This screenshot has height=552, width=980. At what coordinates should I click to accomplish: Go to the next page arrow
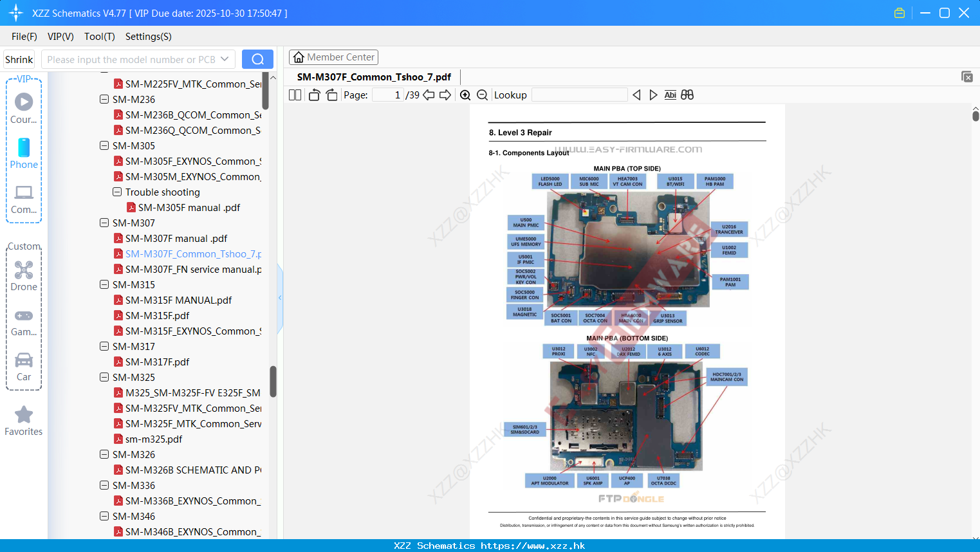(445, 95)
